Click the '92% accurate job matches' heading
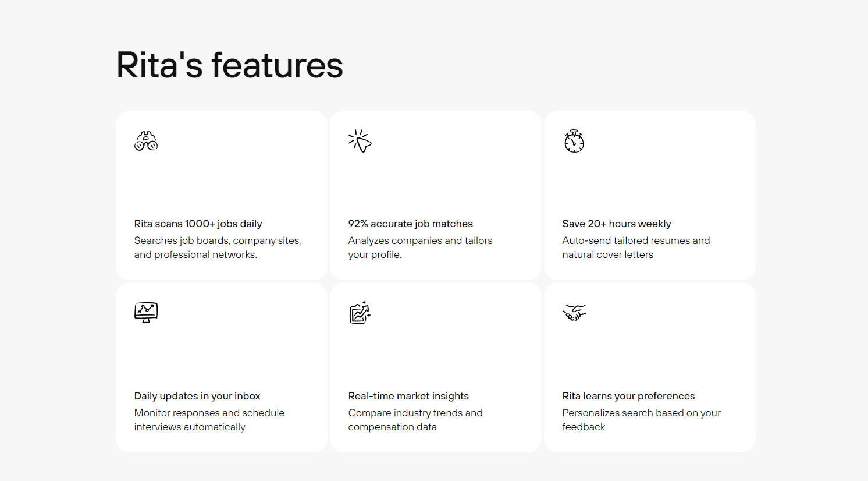The image size is (868, 481). point(410,224)
